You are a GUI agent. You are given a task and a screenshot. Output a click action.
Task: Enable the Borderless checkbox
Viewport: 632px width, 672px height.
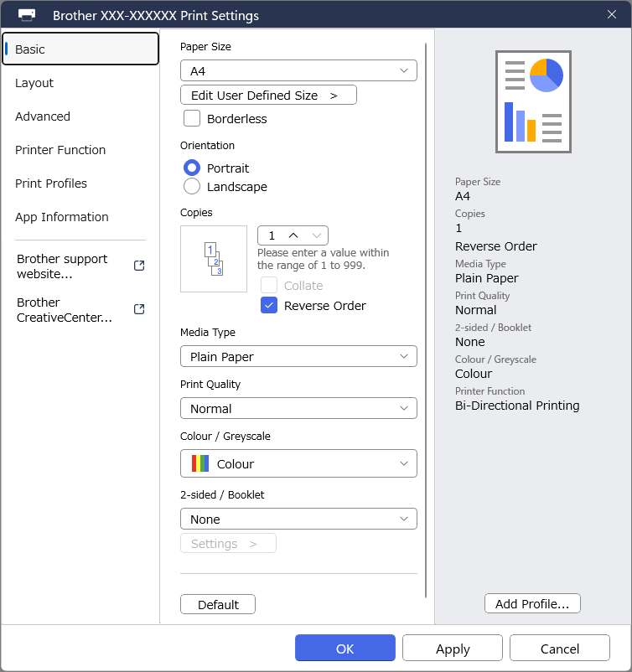192,119
